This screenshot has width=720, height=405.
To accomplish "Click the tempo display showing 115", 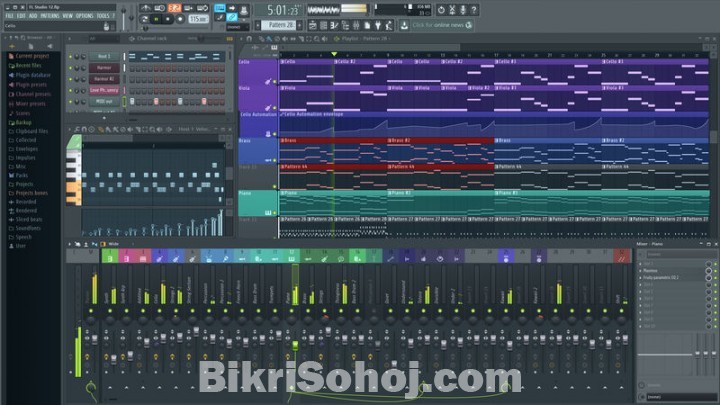I will [x=198, y=19].
